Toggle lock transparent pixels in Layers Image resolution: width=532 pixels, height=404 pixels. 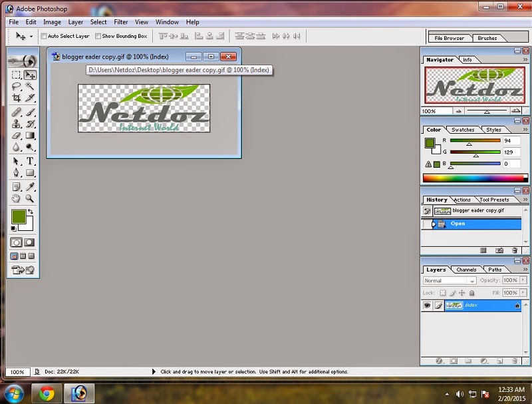point(443,293)
